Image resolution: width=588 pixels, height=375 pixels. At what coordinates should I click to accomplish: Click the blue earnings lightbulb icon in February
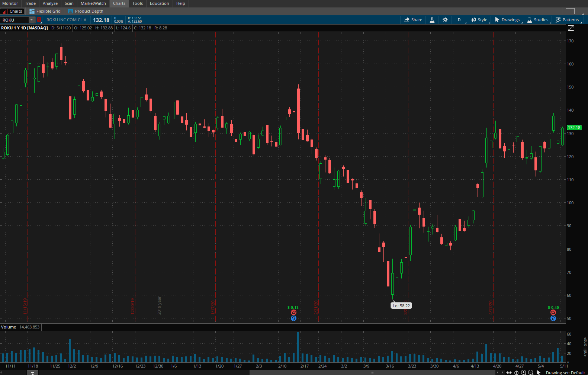click(x=293, y=318)
